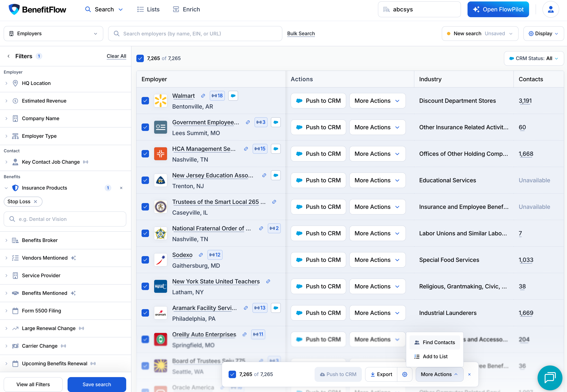Click link icon next to Government Employee
This screenshot has width=567, height=392.
[248, 122]
